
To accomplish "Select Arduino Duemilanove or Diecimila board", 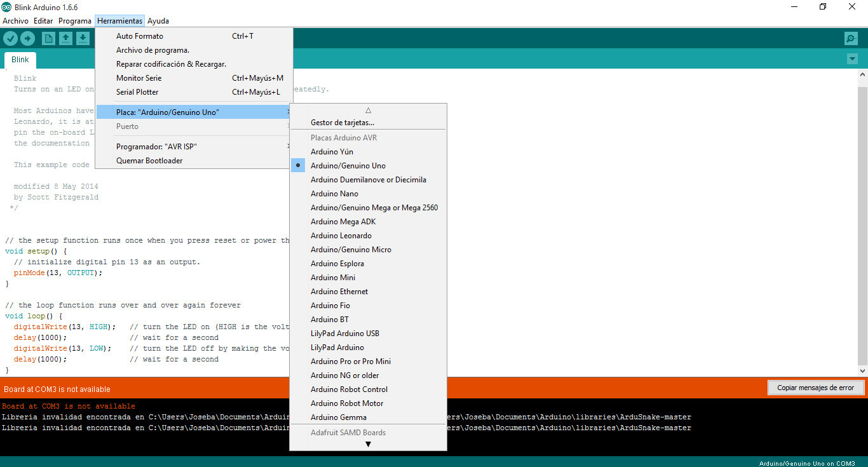I will [x=368, y=180].
